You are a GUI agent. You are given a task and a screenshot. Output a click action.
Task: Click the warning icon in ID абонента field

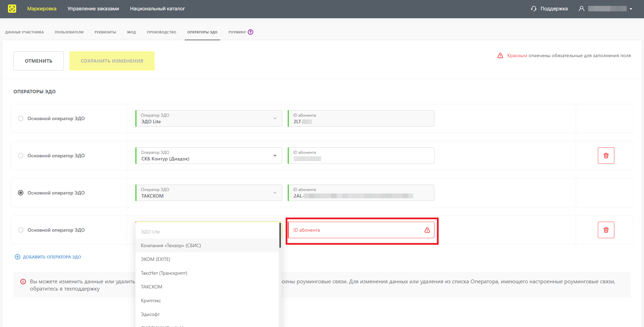[x=427, y=230]
